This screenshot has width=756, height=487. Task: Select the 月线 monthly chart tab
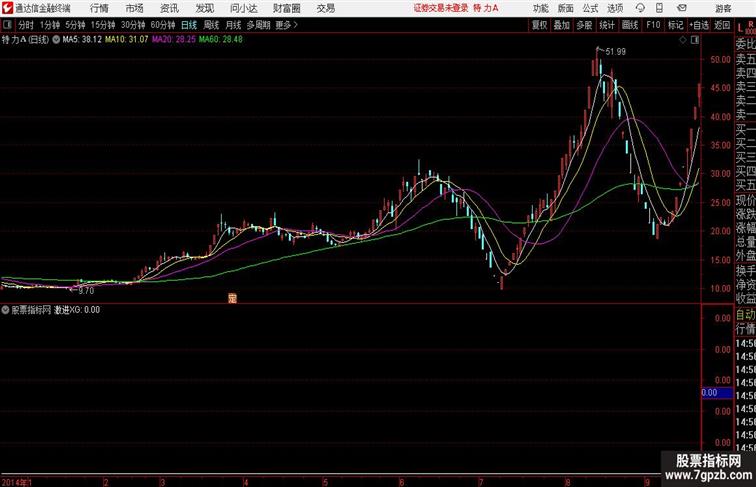pyautogui.click(x=233, y=25)
